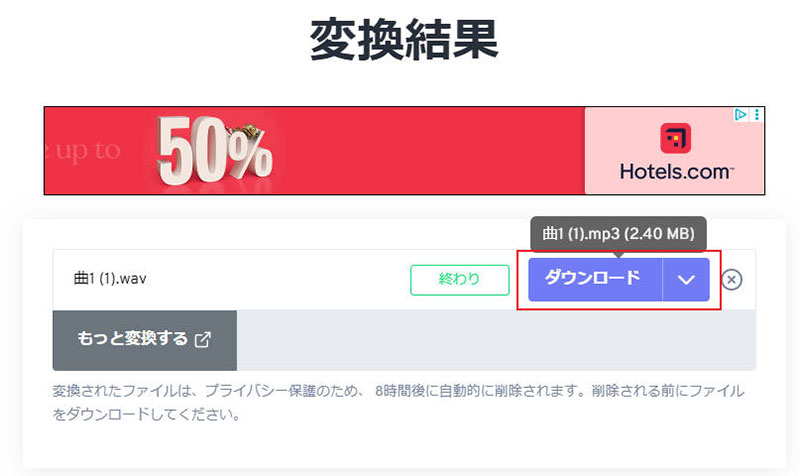The height and width of the screenshot is (476, 800).
Task: Click the 50% discount ad image
Action: [214, 152]
